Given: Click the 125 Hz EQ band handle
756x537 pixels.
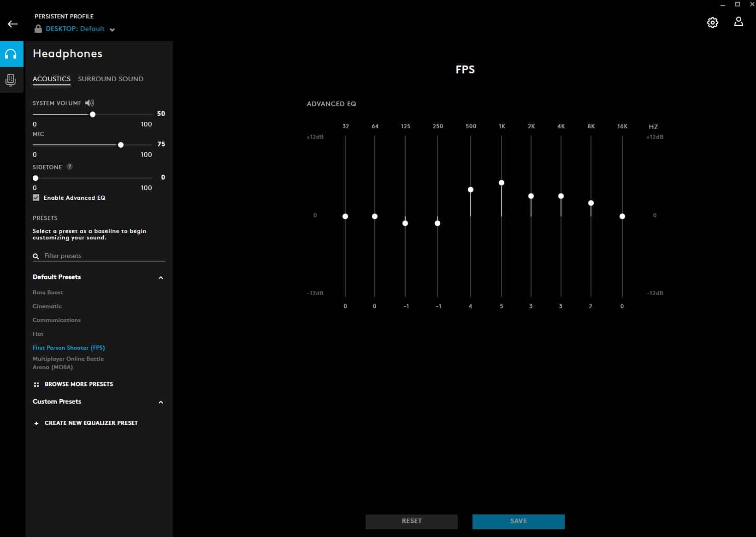Looking at the screenshot, I should 405,223.
